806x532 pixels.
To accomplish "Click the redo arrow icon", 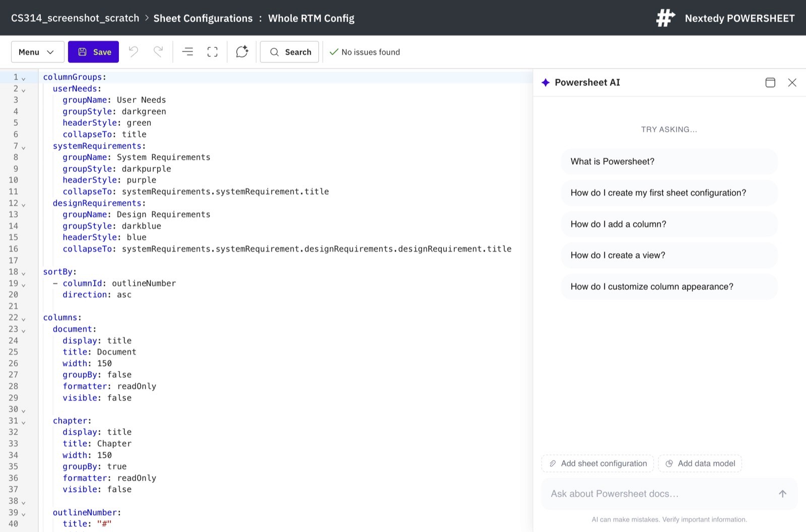I will coord(158,52).
